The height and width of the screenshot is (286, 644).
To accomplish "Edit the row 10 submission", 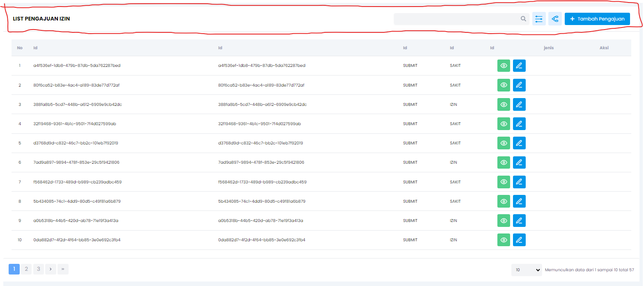I will click(519, 240).
